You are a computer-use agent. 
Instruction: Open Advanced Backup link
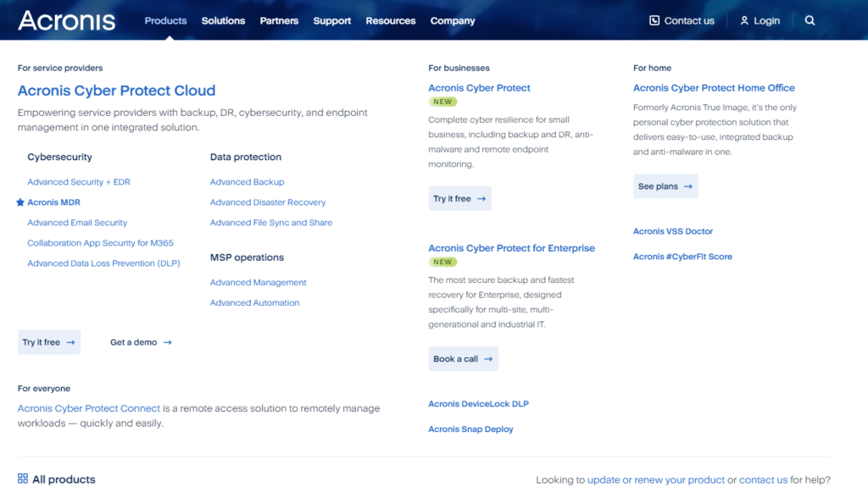click(247, 181)
